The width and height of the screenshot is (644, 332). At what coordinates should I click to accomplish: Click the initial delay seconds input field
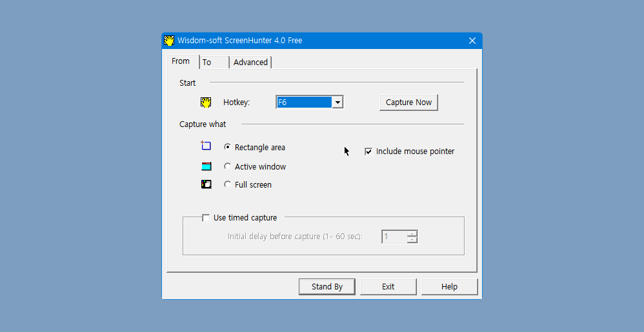(x=395, y=237)
